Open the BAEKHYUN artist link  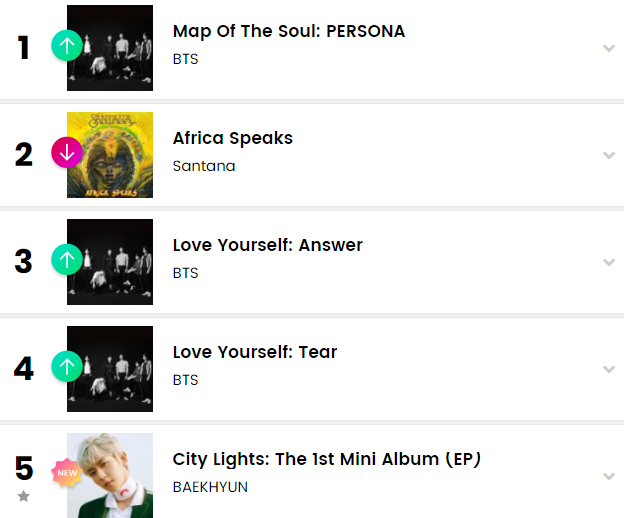point(210,487)
